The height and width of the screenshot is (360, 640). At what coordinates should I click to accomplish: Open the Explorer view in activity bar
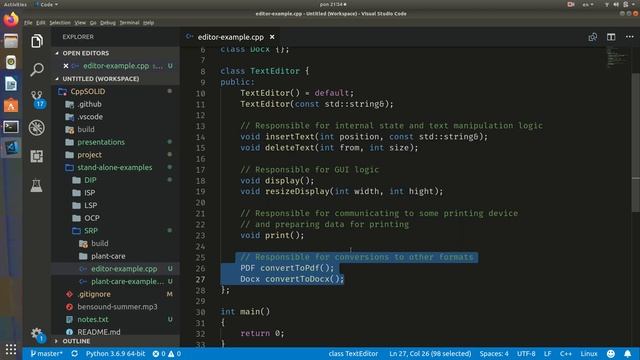(x=37, y=41)
